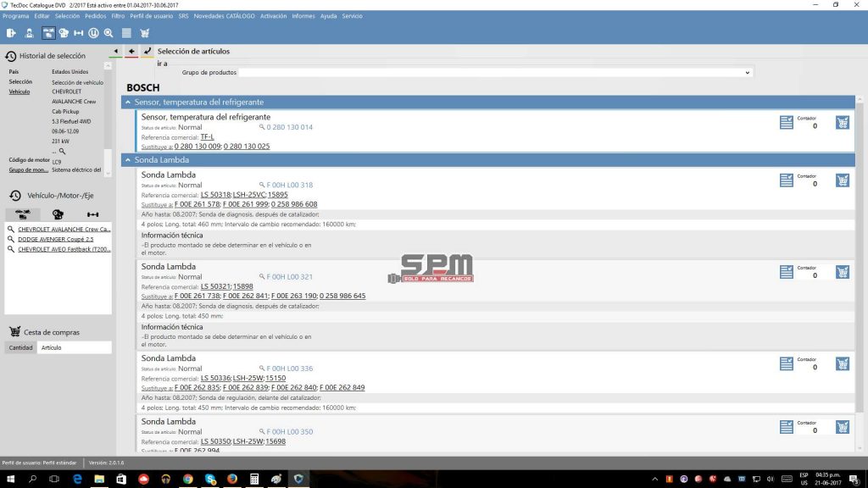Select the engine search toolbar icon

(64, 33)
